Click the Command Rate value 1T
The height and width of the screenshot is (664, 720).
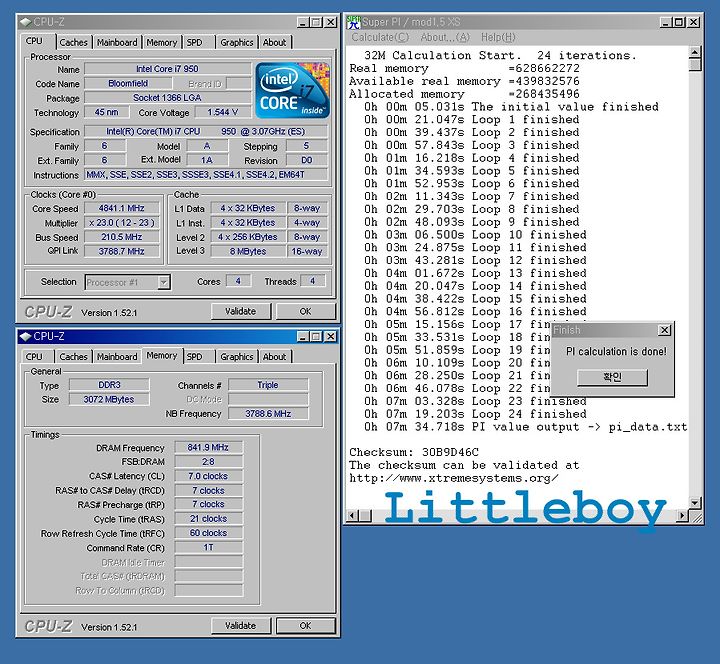click(x=208, y=548)
